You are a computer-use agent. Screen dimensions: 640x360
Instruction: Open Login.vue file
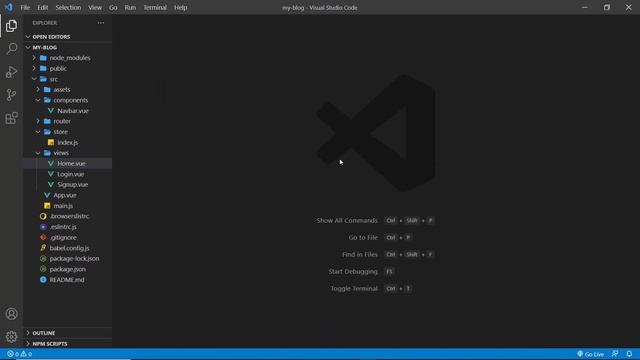67,174
